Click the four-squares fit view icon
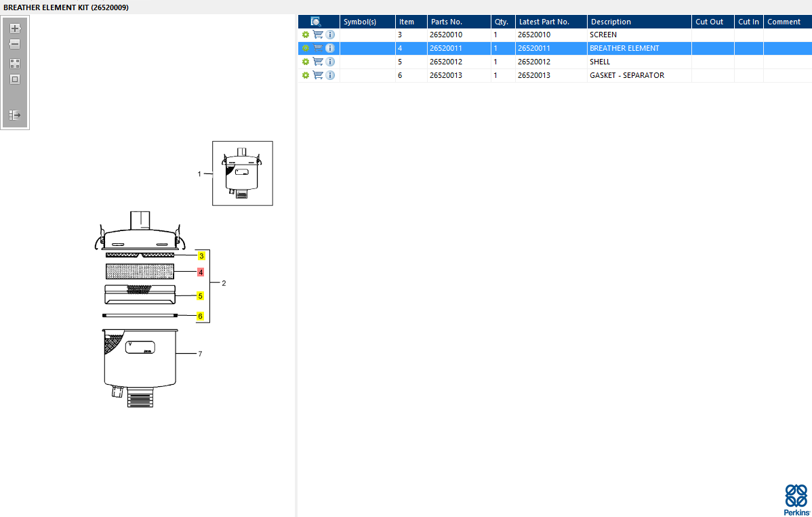 point(15,64)
